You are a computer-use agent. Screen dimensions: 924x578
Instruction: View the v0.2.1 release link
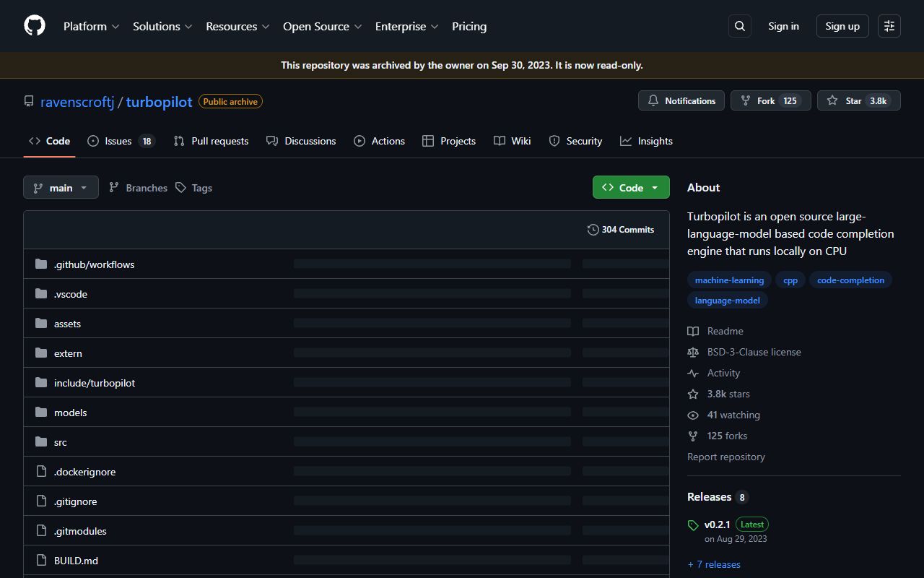click(717, 524)
